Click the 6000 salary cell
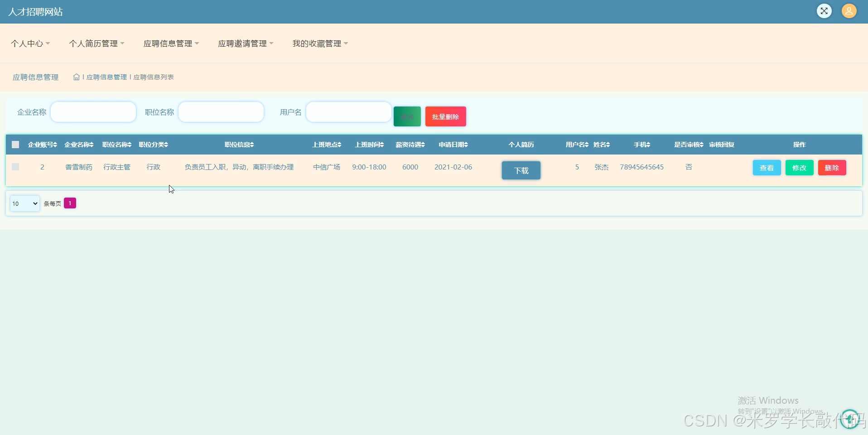The image size is (868, 435). pyautogui.click(x=410, y=167)
